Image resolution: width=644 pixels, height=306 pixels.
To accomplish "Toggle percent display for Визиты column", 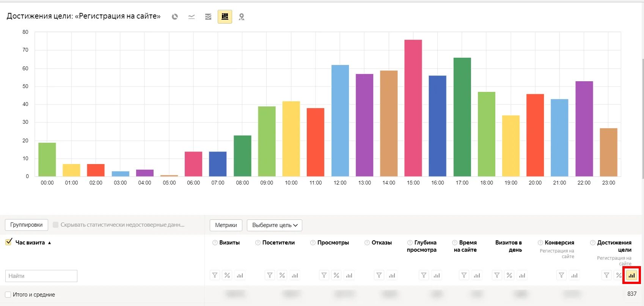I will point(227,275).
